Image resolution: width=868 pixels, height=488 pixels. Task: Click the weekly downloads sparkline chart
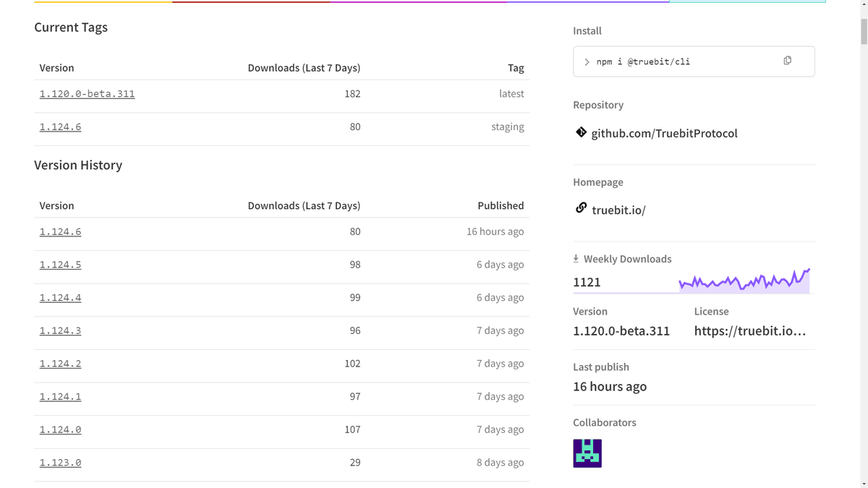[744, 281]
